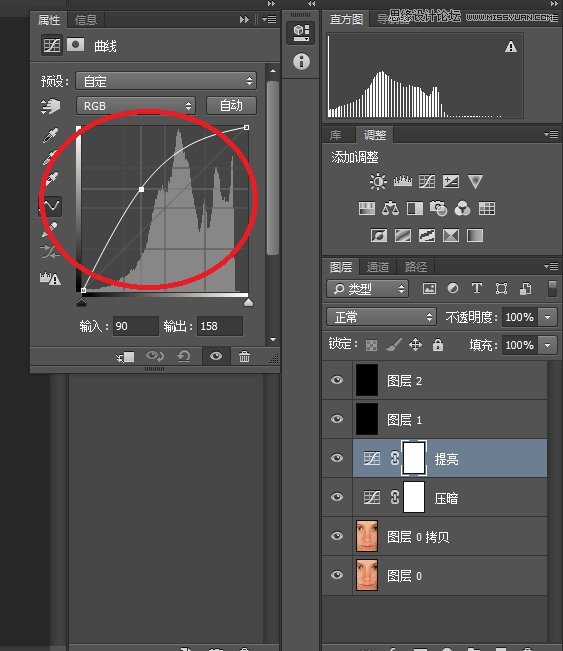
Task: Open the Layers panel flyout menu
Action: [551, 266]
